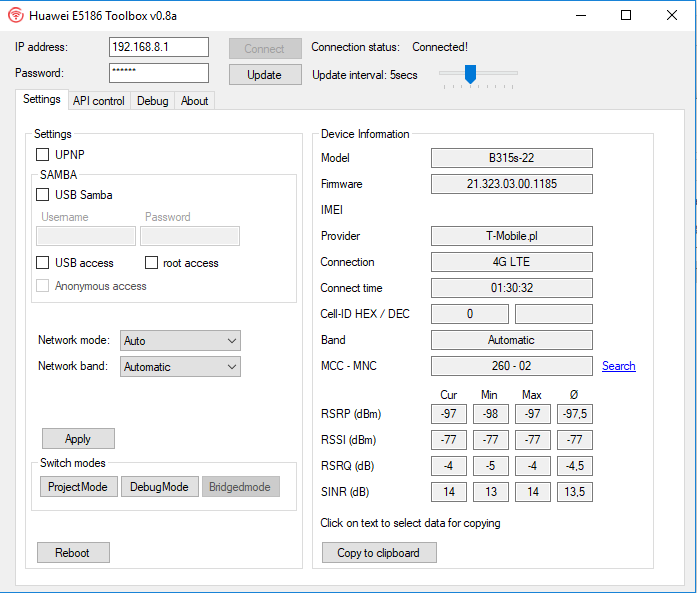This screenshot has width=697, height=593.
Task: Minimize the Huawei Toolbox window
Action: pyautogui.click(x=581, y=16)
